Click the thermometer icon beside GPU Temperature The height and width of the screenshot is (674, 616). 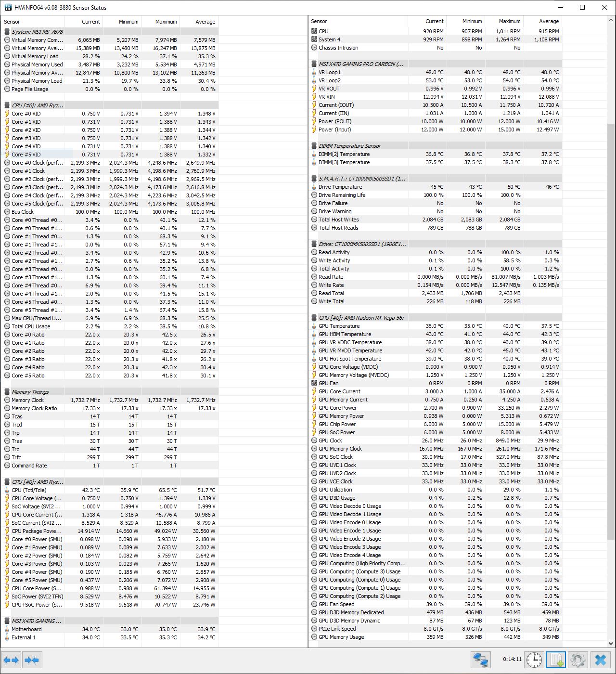314,326
